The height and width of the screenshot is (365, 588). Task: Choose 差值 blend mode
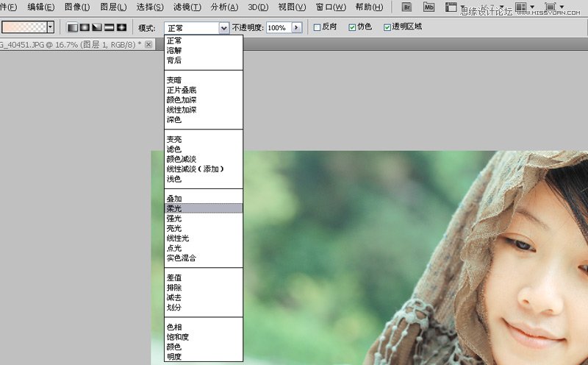(x=204, y=277)
